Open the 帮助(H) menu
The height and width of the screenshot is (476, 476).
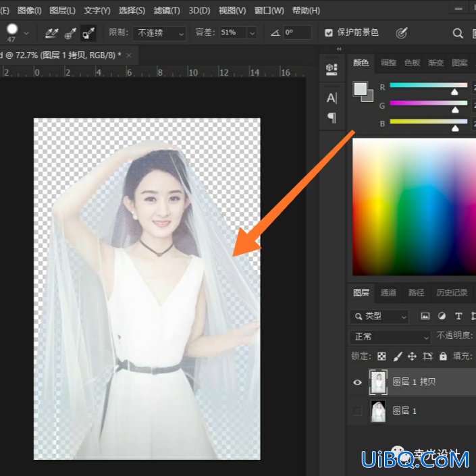coord(306,11)
